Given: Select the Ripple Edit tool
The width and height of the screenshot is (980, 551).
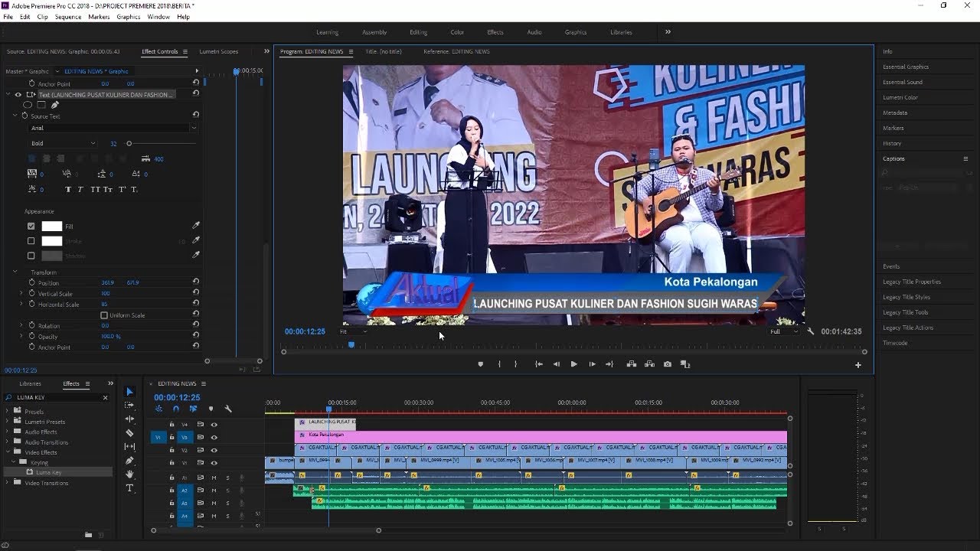Looking at the screenshot, I should tap(129, 419).
